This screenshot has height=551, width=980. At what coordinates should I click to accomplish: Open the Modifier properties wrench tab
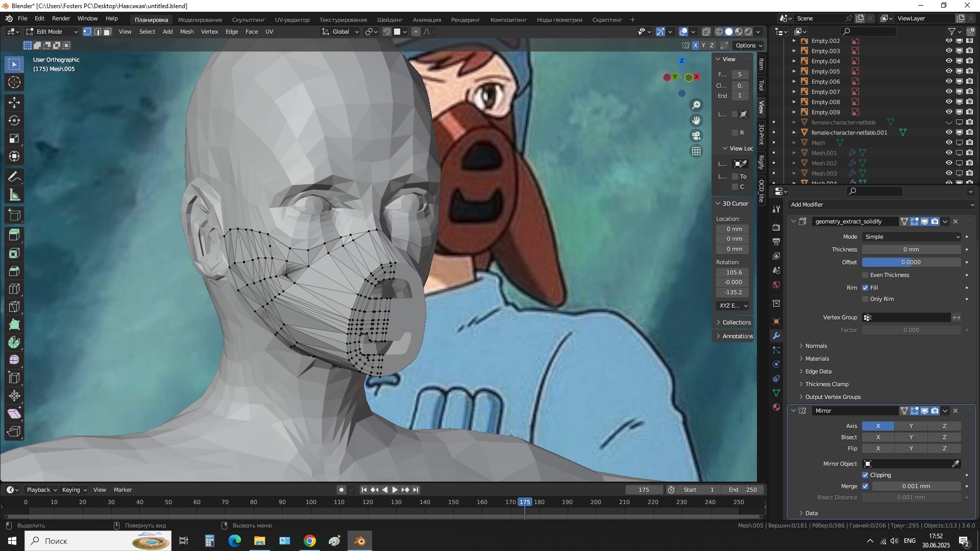tap(776, 336)
